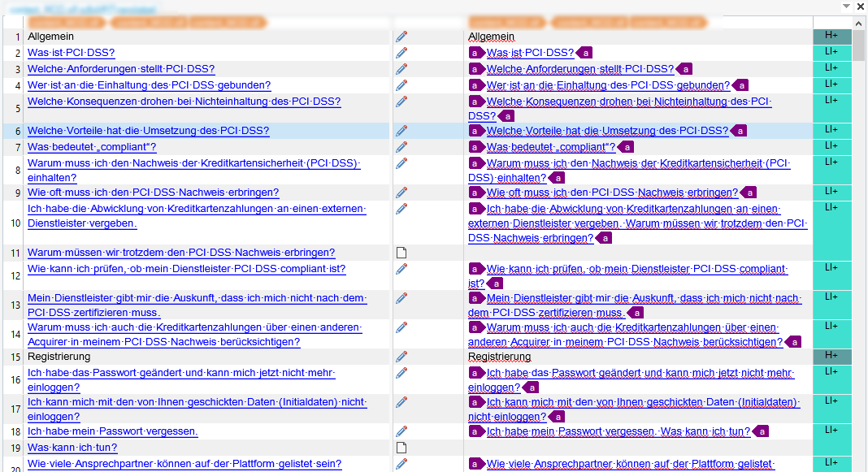868x472 pixels.
Task: Click the status icon for segment 13 'Mein Dienstleister'
Action: pyautogui.click(x=401, y=298)
